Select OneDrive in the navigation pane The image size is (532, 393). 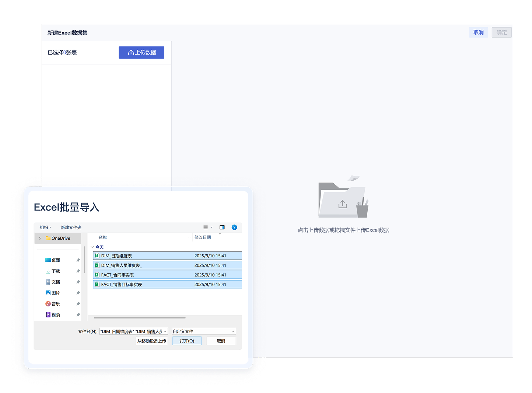tap(58, 239)
